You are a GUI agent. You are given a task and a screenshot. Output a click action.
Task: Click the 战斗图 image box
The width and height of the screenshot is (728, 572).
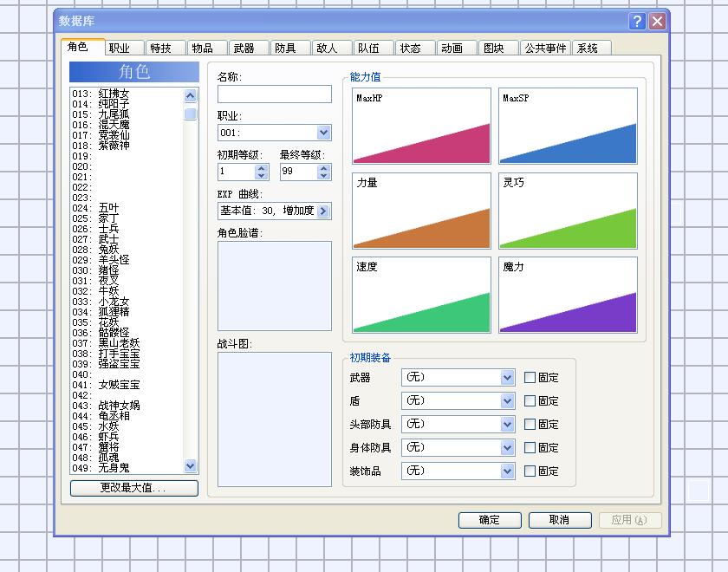[275, 419]
